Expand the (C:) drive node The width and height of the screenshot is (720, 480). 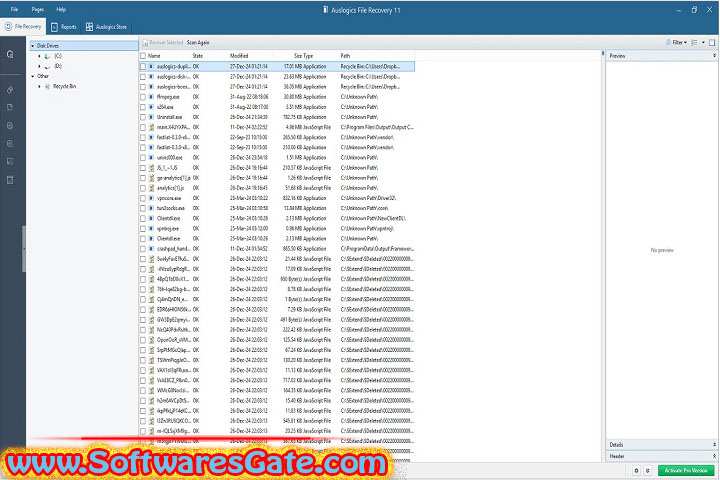(39, 56)
